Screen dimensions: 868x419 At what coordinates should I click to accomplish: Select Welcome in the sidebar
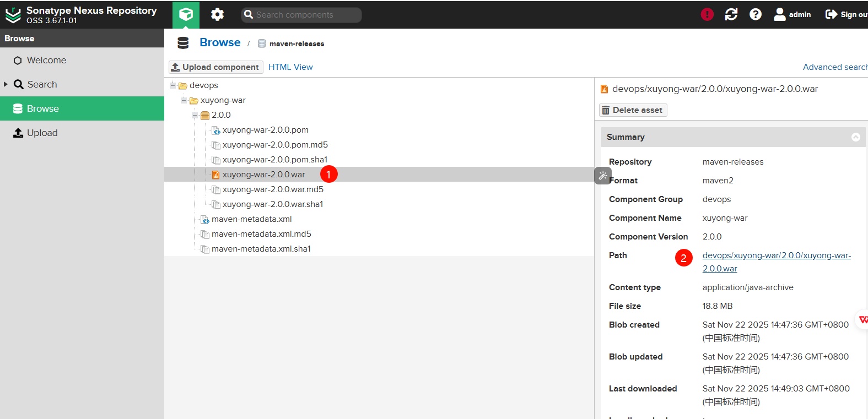click(46, 61)
